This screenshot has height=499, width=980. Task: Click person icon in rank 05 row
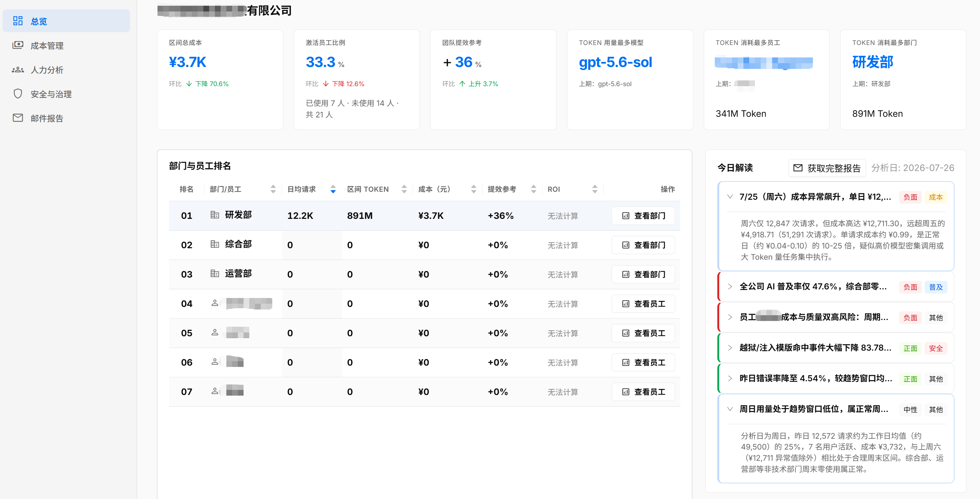point(215,332)
